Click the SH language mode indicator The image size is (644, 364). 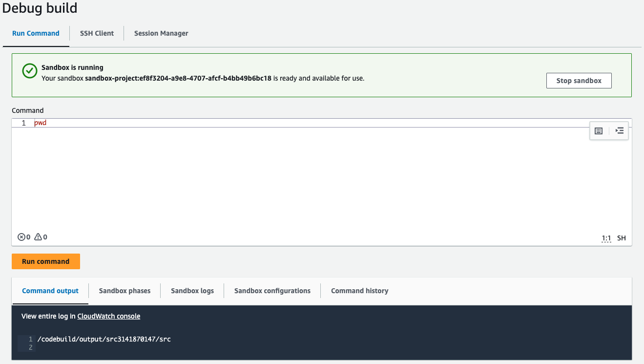[621, 238]
